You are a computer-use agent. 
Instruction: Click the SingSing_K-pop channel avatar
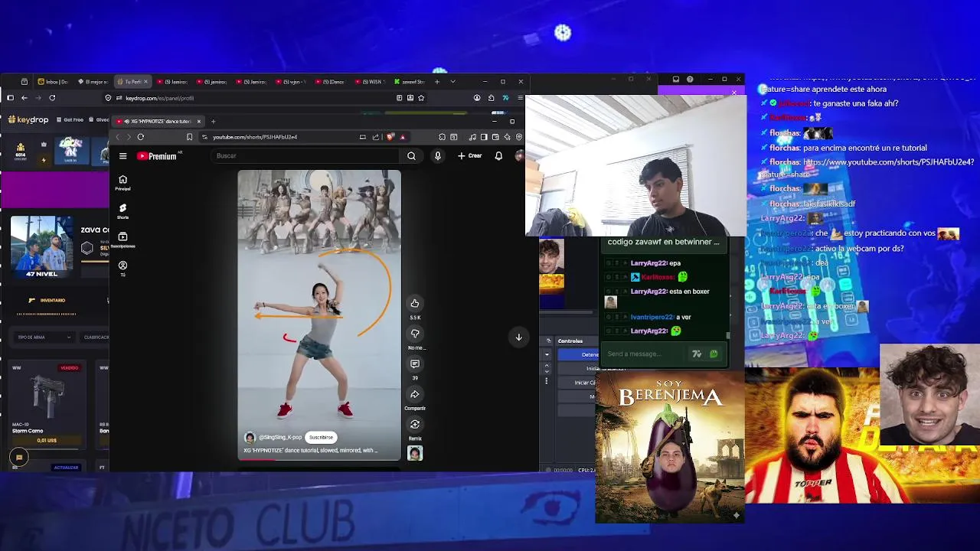pos(250,437)
